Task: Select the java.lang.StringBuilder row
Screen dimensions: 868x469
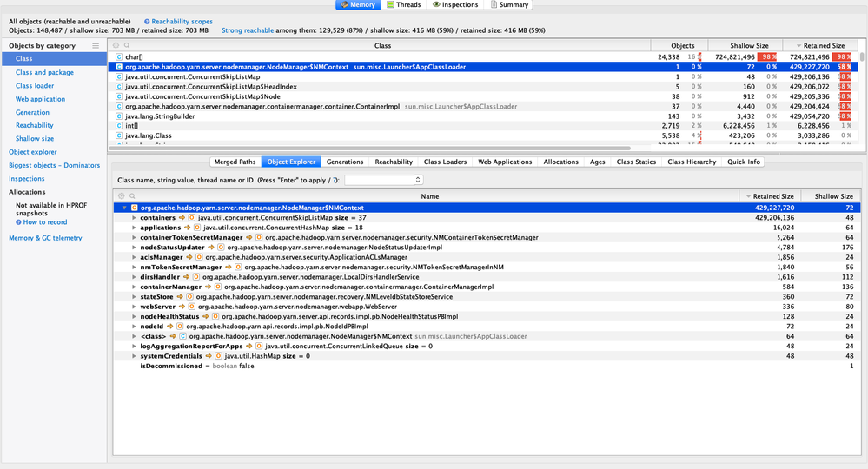Action: coord(484,116)
